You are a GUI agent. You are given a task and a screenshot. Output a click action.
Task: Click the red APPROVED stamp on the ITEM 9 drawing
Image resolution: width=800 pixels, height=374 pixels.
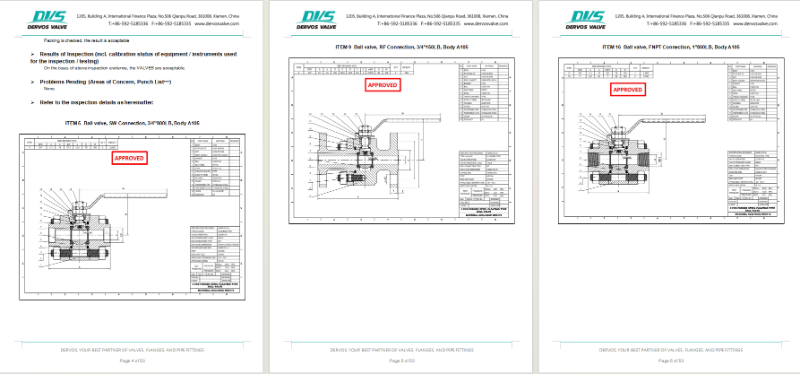[x=383, y=85]
